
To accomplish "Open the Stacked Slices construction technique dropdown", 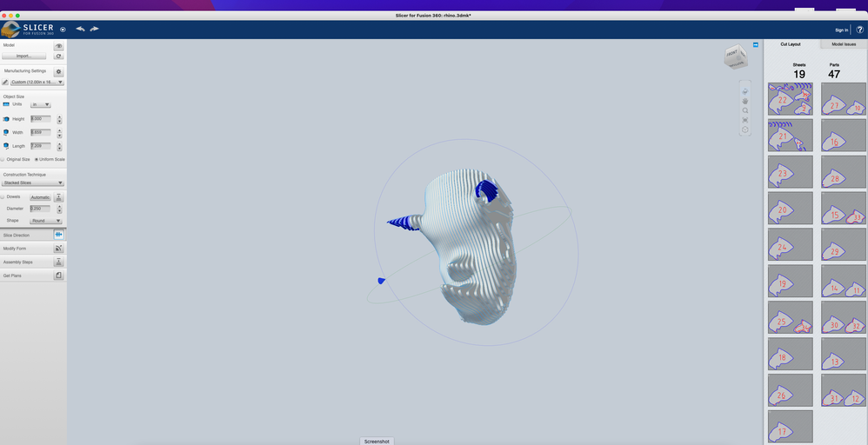I will (33, 183).
